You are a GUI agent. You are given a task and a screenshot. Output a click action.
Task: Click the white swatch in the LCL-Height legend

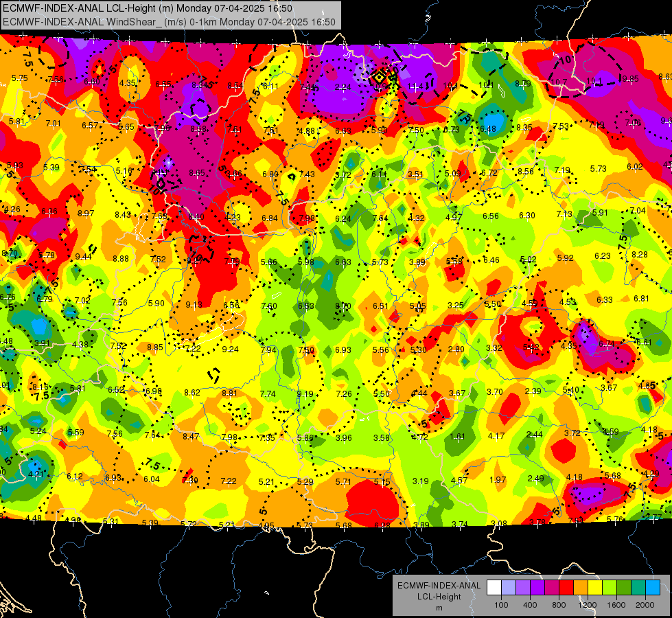pyautogui.click(x=494, y=588)
